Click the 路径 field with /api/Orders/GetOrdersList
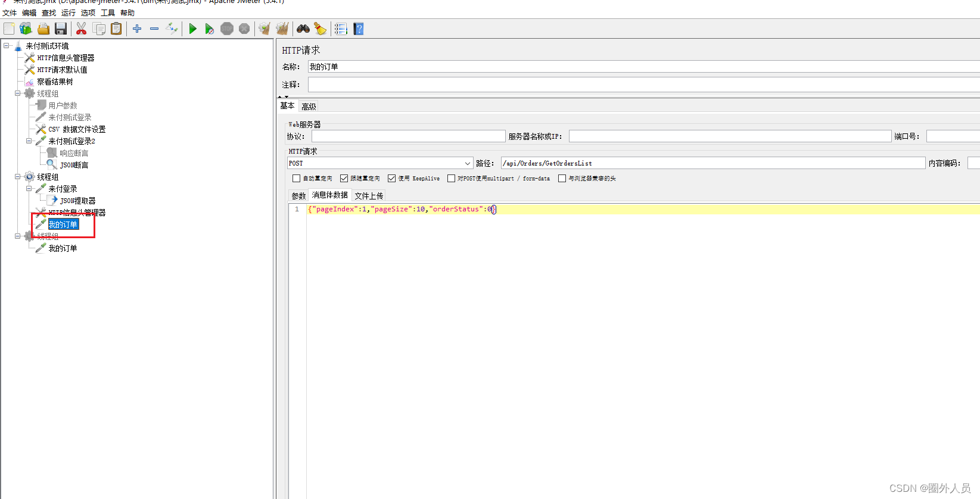Screen dimensions: 980x499 coord(713,163)
